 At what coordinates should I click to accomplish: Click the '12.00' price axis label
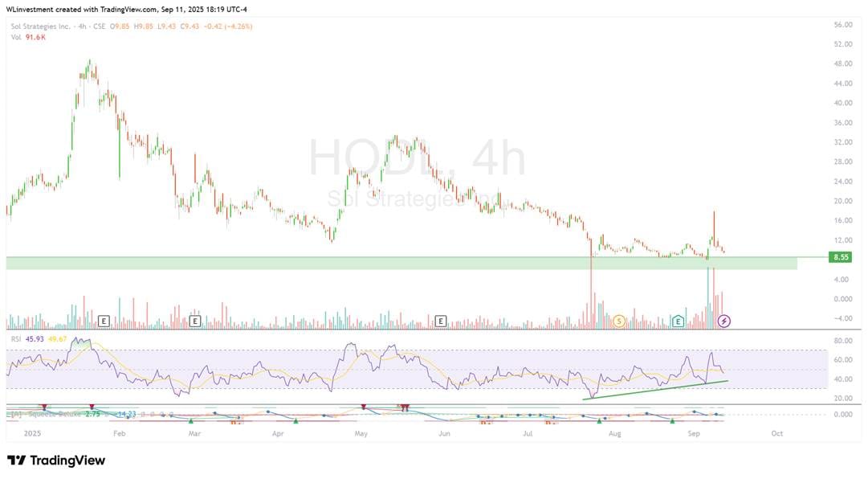coord(843,240)
